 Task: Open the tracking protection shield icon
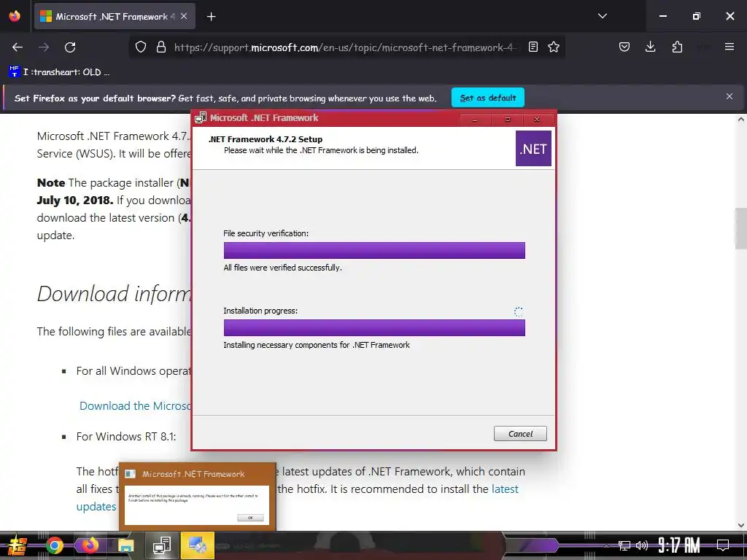[141, 47]
